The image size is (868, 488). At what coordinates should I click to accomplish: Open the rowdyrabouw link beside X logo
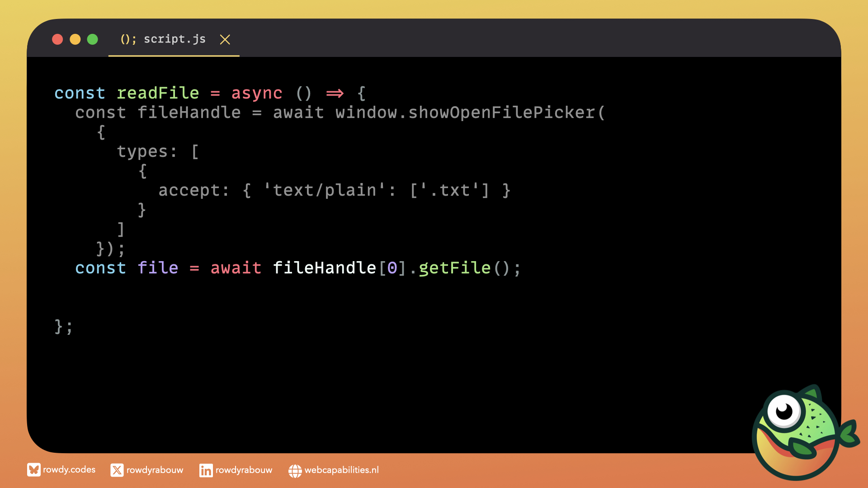click(155, 470)
